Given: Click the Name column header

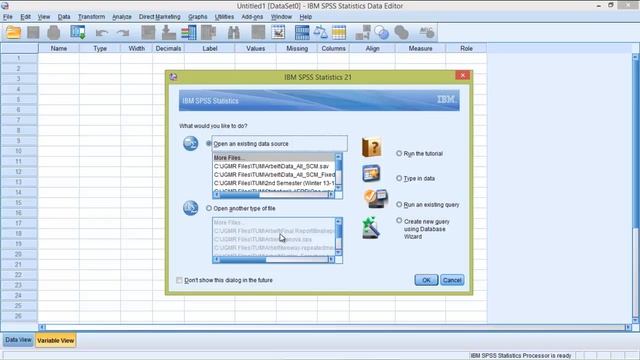Looking at the screenshot, I should coord(59,48).
